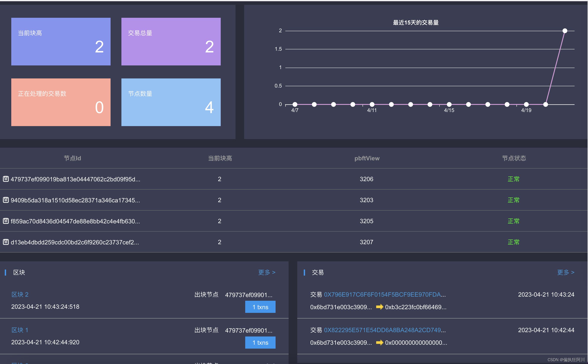Click the chart data point above 4/11
The image size is (588, 364).
click(x=372, y=104)
